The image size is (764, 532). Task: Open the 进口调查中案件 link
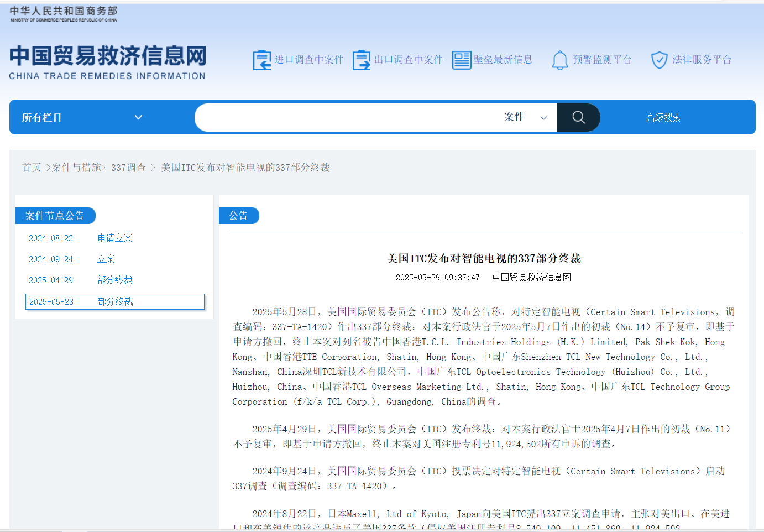coord(308,60)
